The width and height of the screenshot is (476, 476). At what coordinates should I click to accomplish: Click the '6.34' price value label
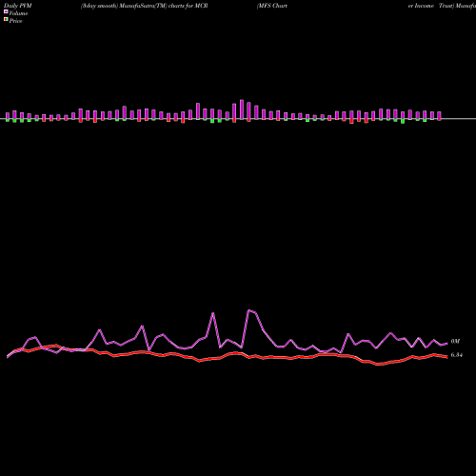point(457,355)
